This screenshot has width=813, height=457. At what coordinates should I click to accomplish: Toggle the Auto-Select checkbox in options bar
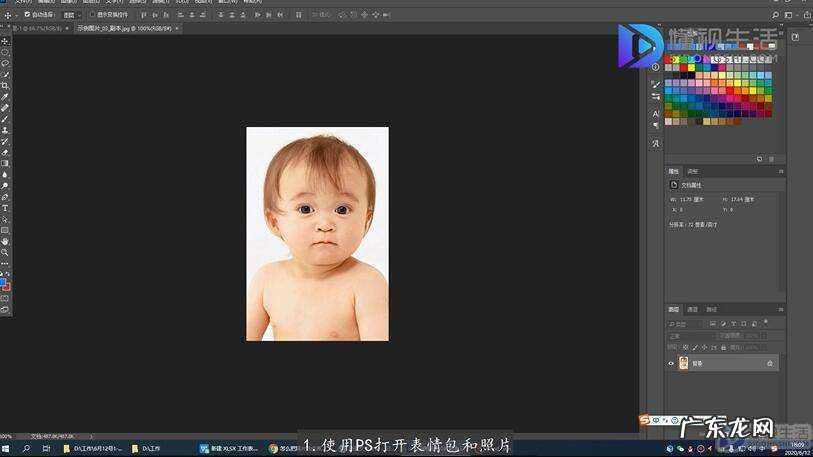click(26, 16)
